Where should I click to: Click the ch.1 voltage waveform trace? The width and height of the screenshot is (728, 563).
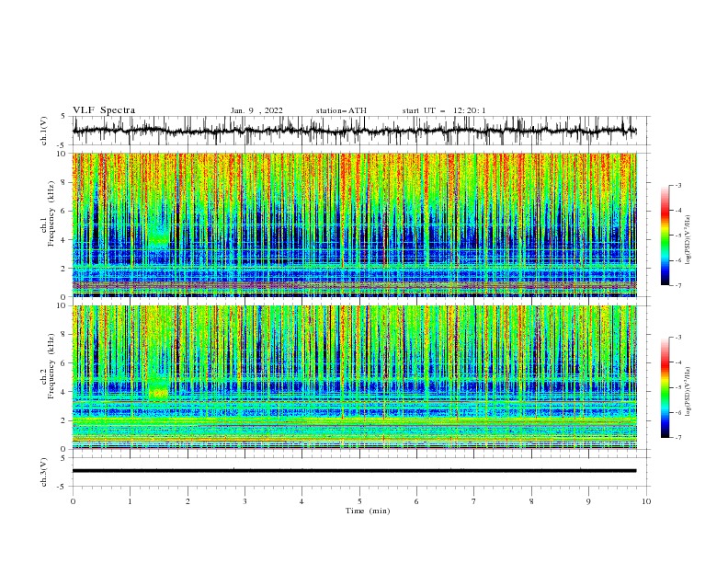pyautogui.click(x=354, y=131)
